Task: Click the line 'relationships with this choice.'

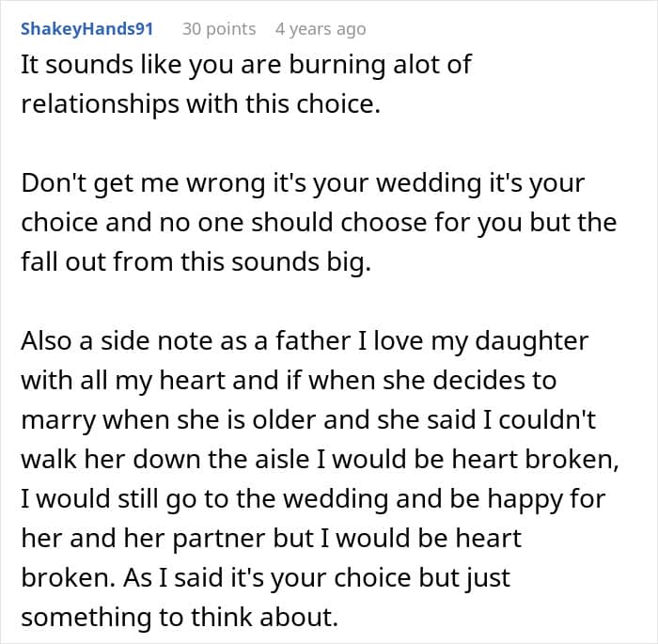Action: tap(200, 104)
